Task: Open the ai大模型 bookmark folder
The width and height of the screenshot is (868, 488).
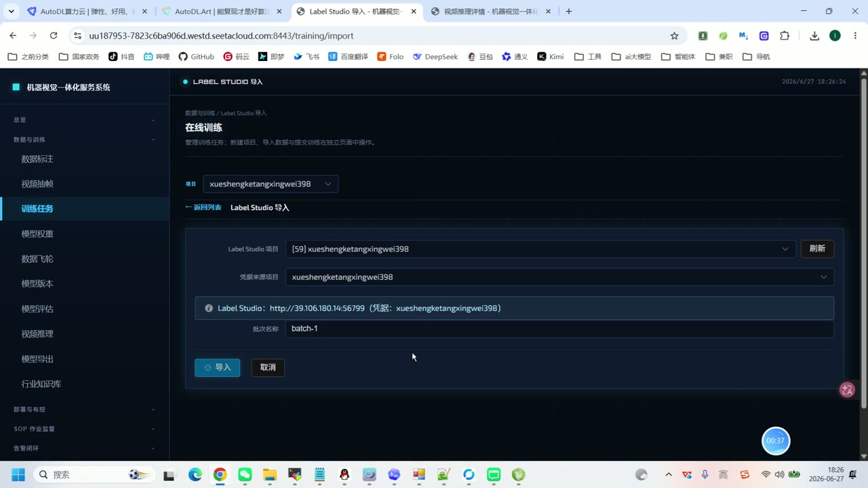Action: coord(631,57)
